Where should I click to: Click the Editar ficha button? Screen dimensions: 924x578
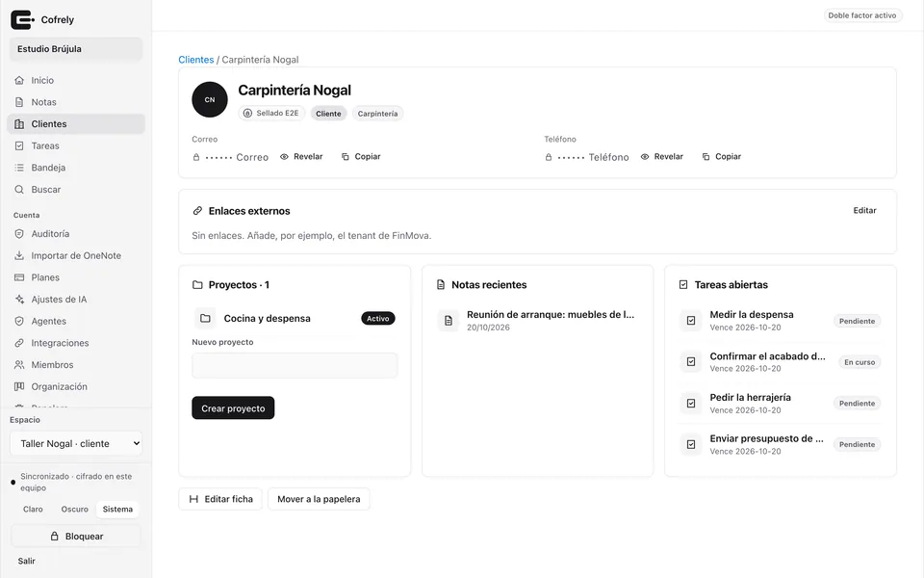click(x=220, y=499)
